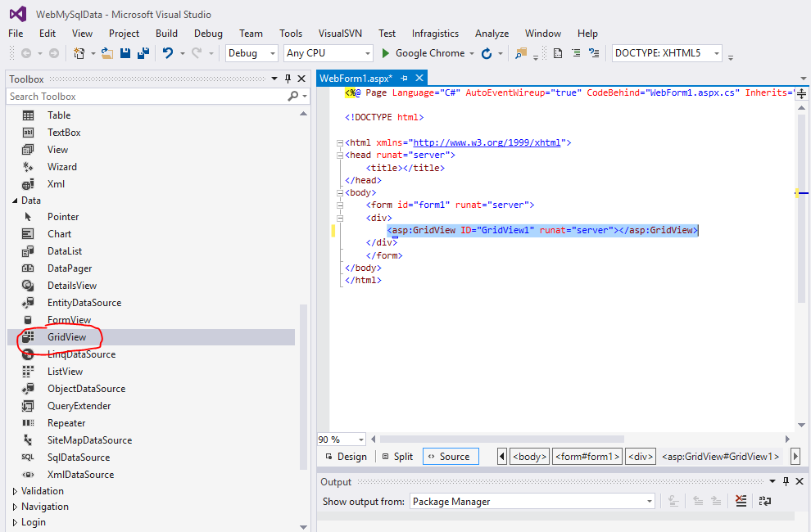
Task: Click the Open File toolbar icon
Action: click(x=107, y=53)
